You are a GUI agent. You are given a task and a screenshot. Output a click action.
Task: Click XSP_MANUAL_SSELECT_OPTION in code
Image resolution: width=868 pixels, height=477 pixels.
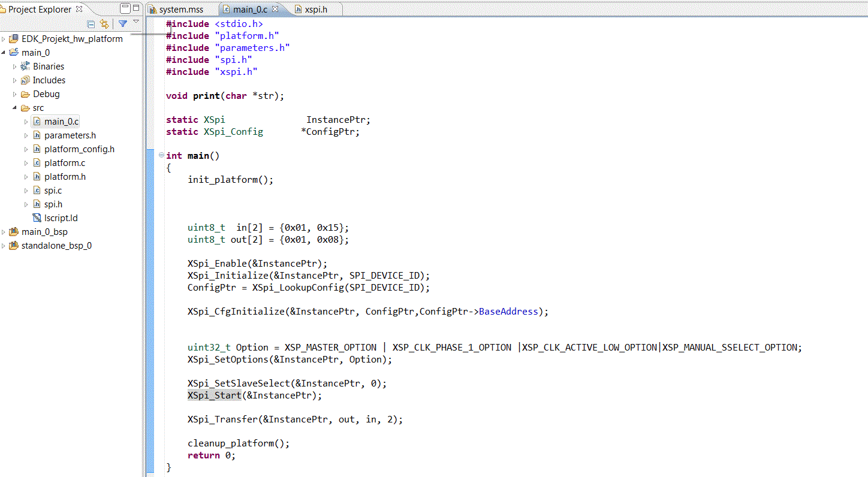coord(730,348)
